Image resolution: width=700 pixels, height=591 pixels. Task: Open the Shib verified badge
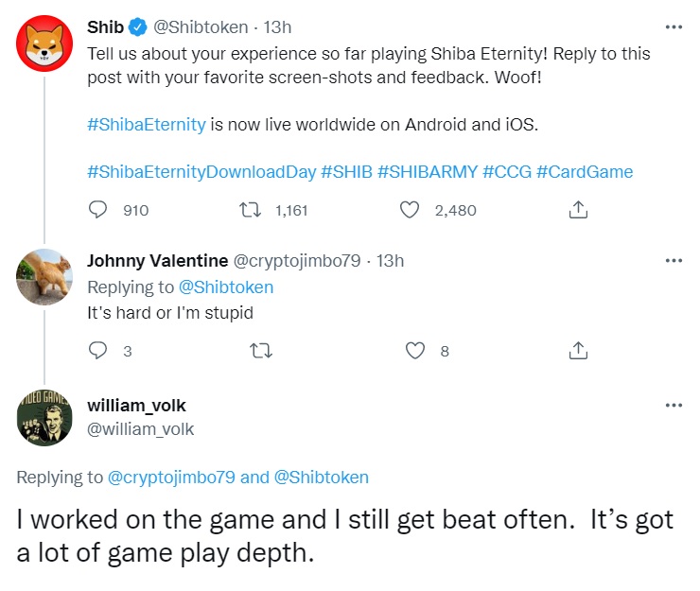pyautogui.click(x=136, y=27)
